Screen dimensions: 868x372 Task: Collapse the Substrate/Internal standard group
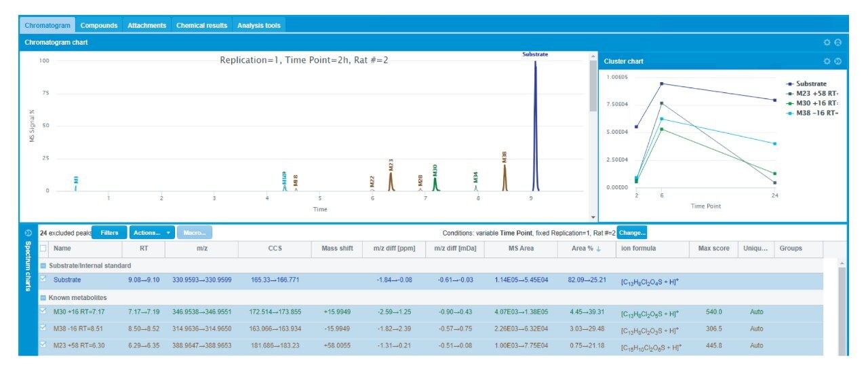tap(43, 265)
